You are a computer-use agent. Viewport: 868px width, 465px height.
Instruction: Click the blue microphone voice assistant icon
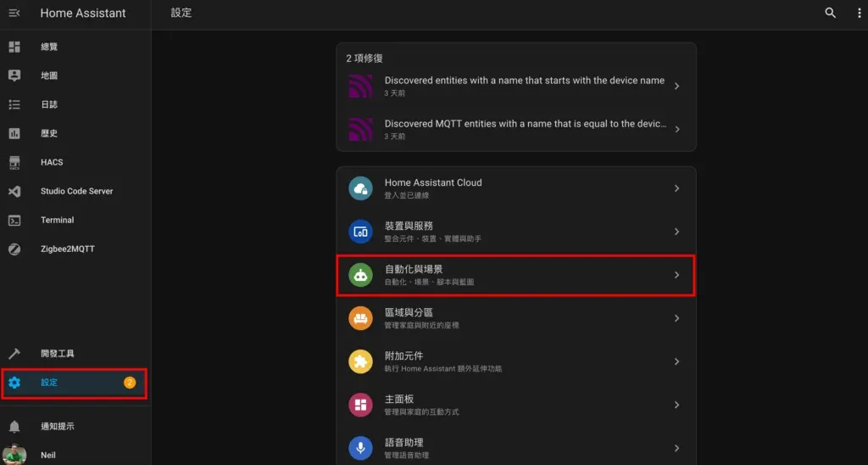coord(360,448)
